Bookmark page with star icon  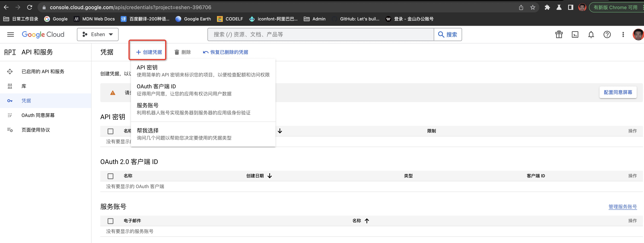533,7
